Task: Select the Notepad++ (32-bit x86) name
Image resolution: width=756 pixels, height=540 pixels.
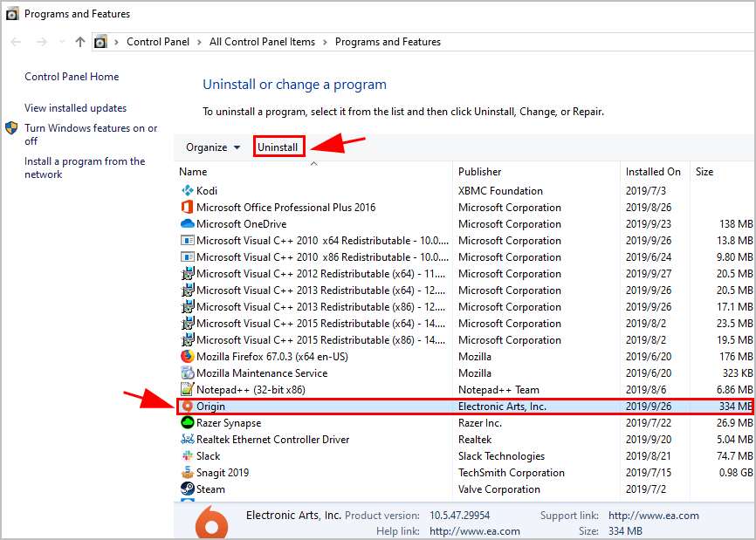Action: [x=251, y=390]
